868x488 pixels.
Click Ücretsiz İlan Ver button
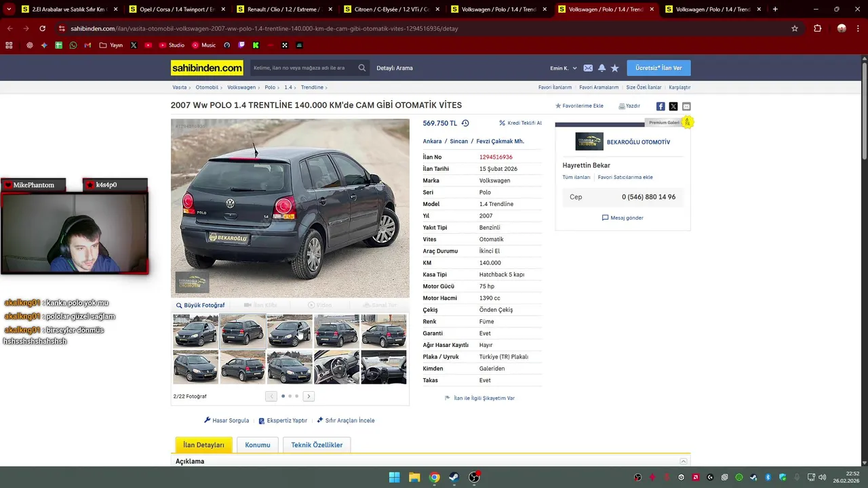[658, 68]
